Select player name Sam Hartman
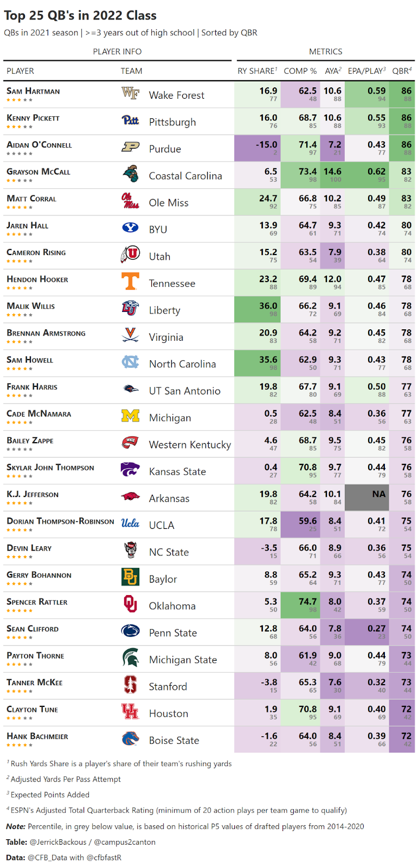Image resolution: width=418 pixels, height=868 pixels. coord(33,91)
